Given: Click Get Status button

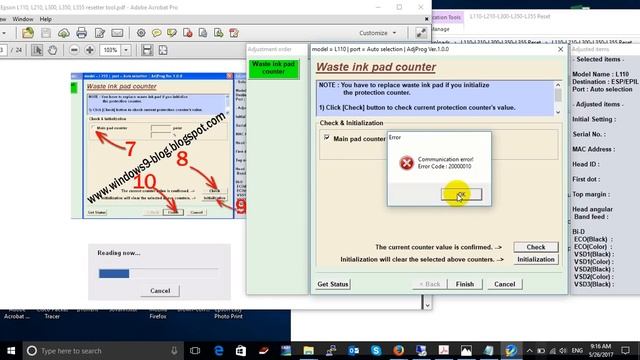Looking at the screenshot, I should pos(333,284).
